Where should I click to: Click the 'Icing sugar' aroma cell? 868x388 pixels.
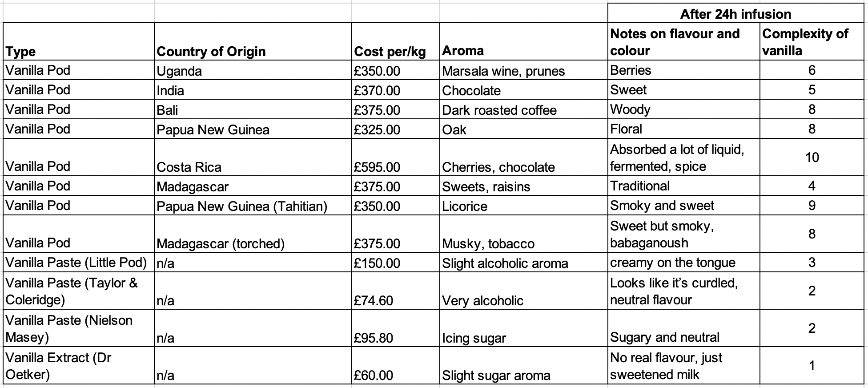pyautogui.click(x=523, y=328)
